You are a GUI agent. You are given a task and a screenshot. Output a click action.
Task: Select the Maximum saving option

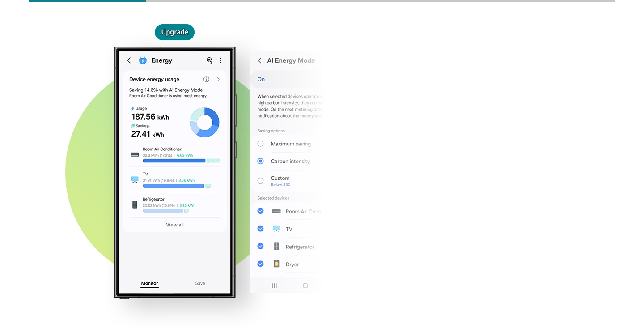point(260,144)
